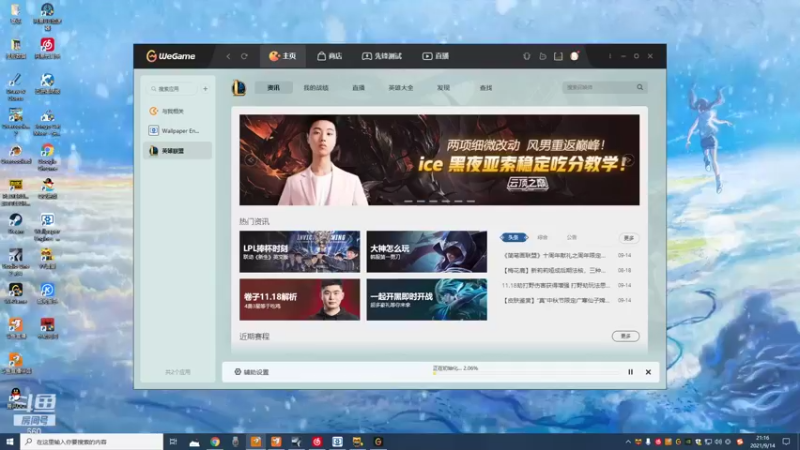
Task: Open the 直播 tab in top bar
Action: pos(436,56)
